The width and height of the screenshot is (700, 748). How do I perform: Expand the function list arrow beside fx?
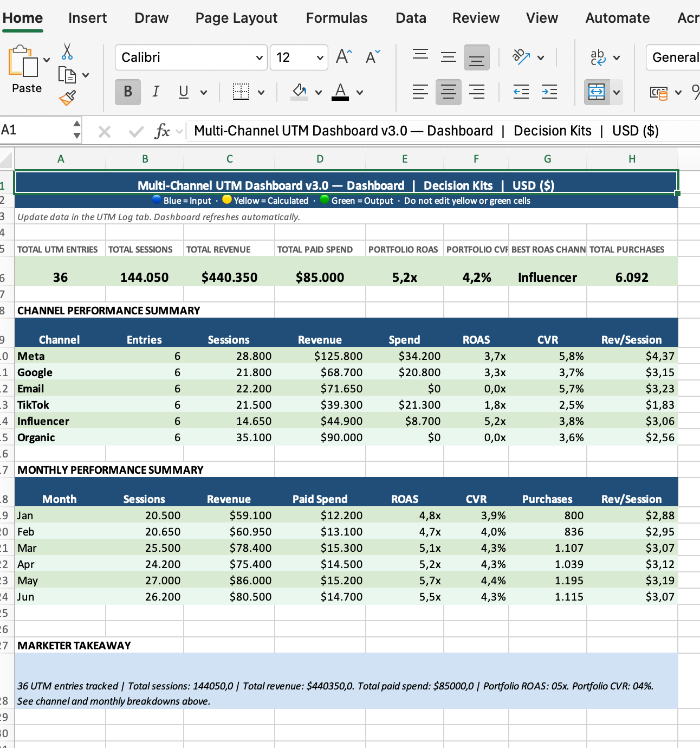pos(179,132)
